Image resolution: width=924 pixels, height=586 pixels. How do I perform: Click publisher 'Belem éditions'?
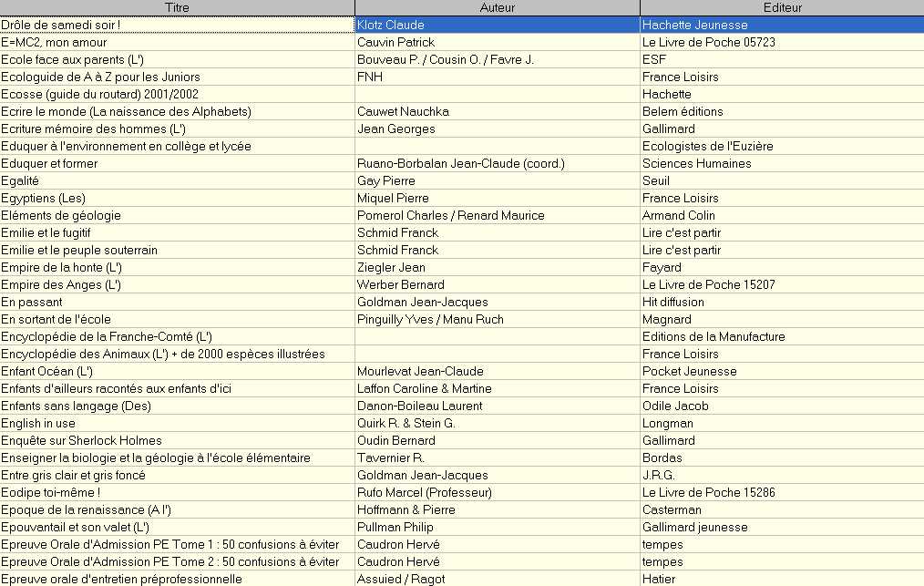[x=683, y=111]
